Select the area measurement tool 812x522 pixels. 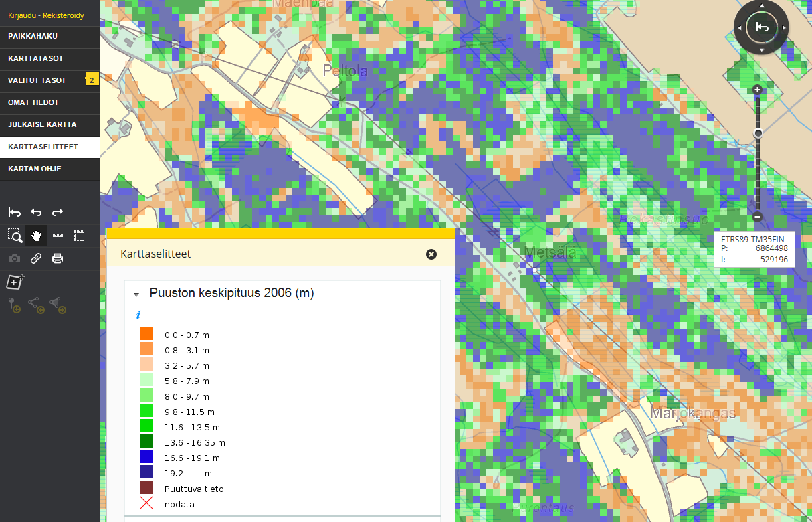(x=79, y=236)
